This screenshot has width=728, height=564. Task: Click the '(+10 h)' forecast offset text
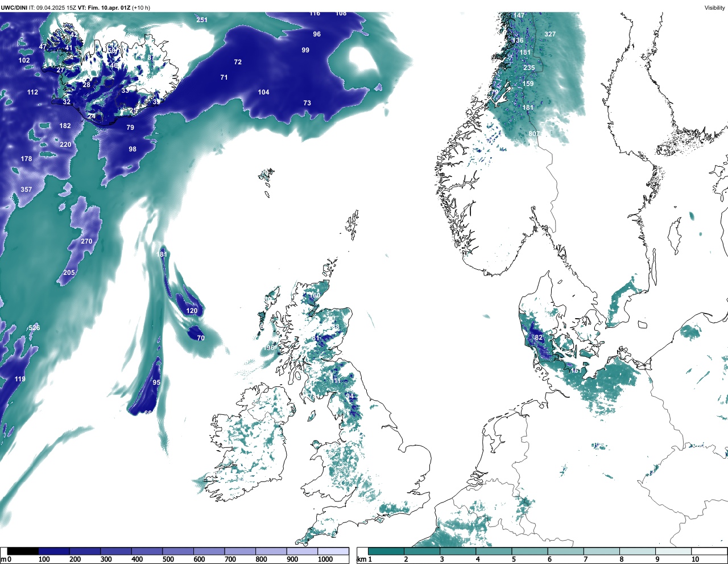pos(141,7)
